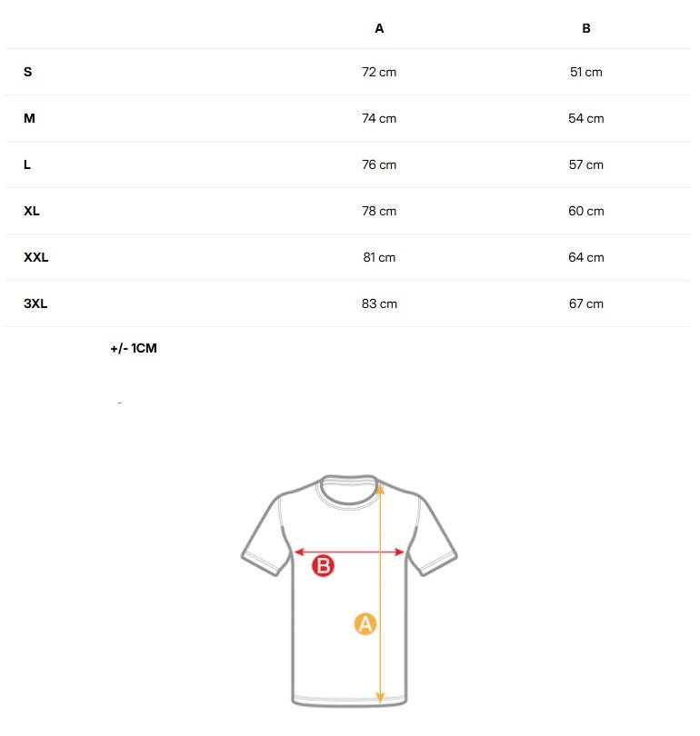700x736 pixels.
Task: Click the XL size row label
Action: tap(32, 211)
